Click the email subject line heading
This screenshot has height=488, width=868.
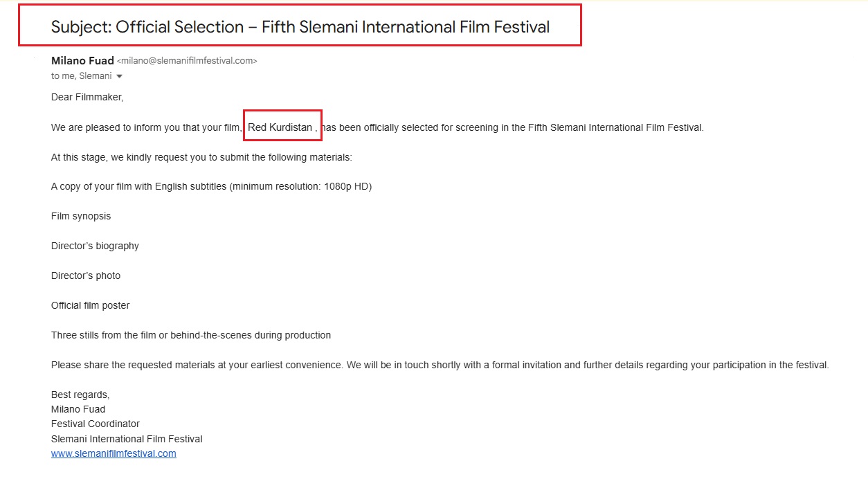pos(300,27)
